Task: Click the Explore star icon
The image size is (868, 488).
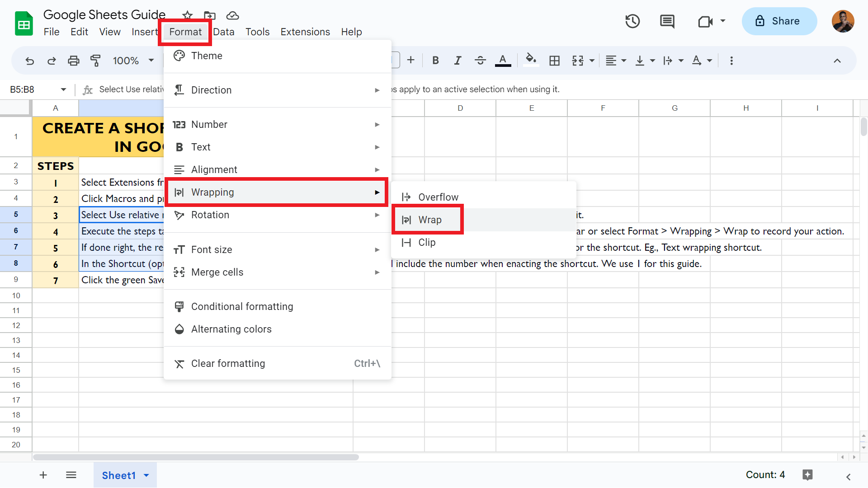Action: pyautogui.click(x=807, y=475)
